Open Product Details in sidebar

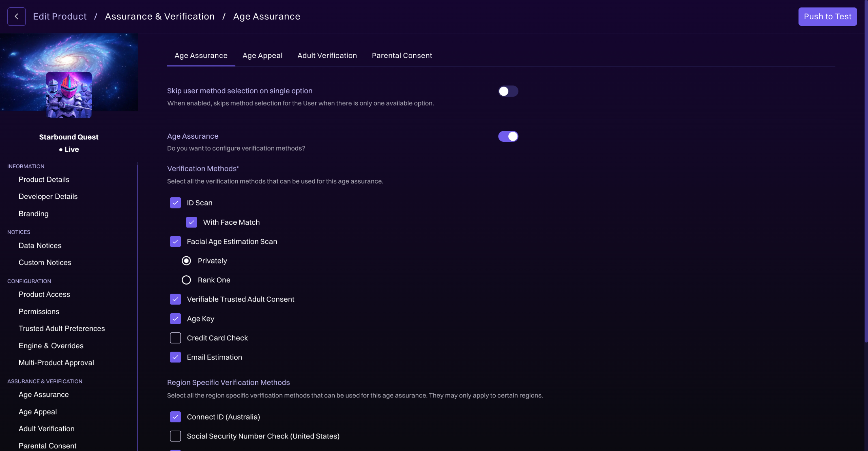tap(44, 180)
